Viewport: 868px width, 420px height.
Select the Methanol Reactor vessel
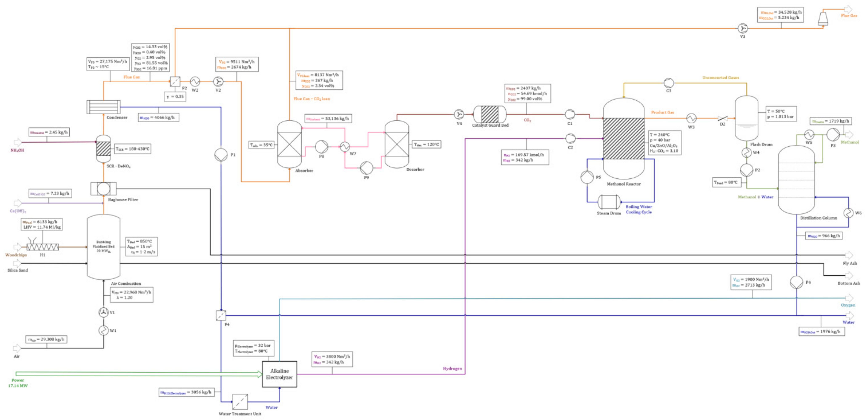tap(623, 139)
